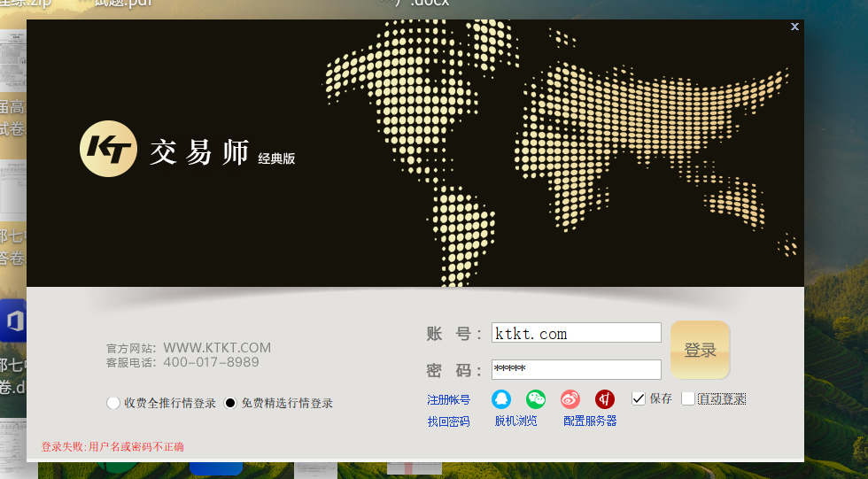The height and width of the screenshot is (479, 868).
Task: Choose 脱机浏览 offline browsing link
Action: click(515, 421)
